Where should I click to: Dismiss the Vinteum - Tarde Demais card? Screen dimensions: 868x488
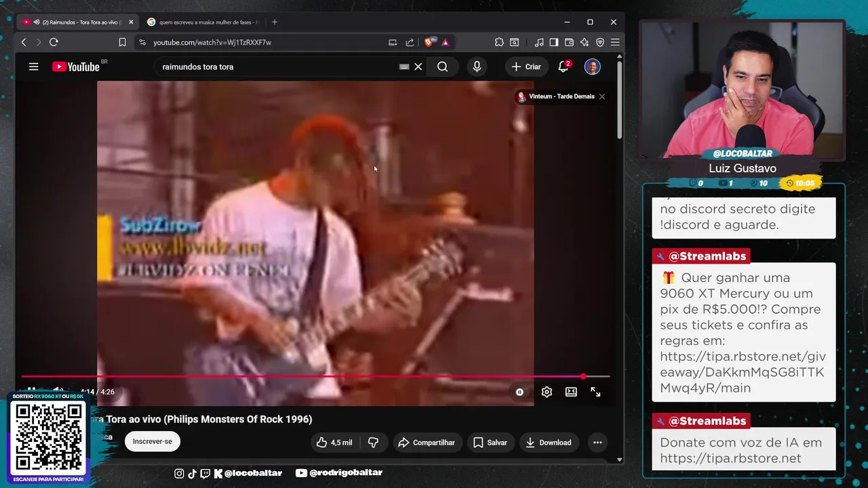click(x=601, y=96)
